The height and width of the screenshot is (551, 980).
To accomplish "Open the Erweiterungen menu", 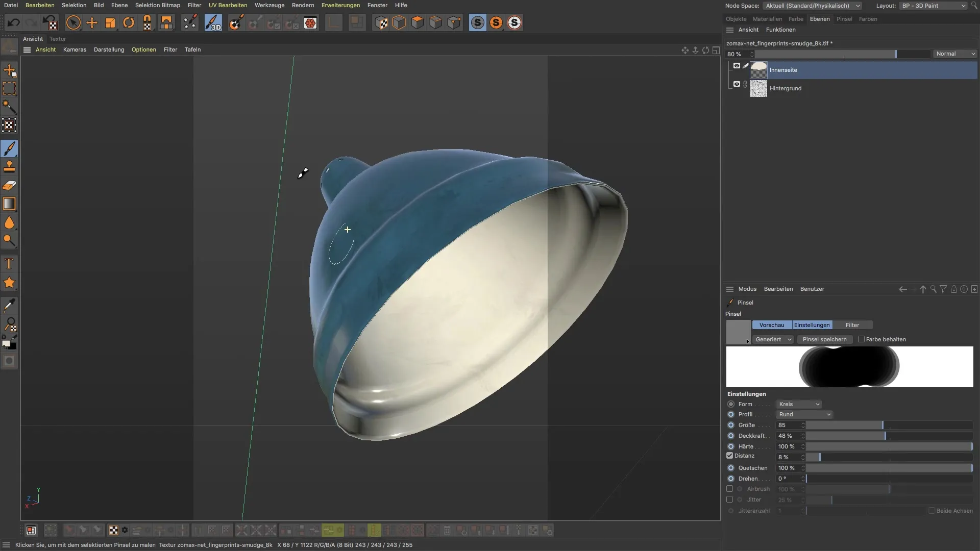I will 340,5.
